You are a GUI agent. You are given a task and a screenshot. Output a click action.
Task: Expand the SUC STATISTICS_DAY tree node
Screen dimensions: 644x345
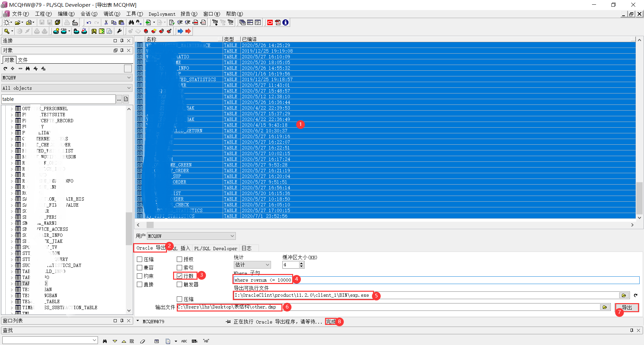point(12,266)
